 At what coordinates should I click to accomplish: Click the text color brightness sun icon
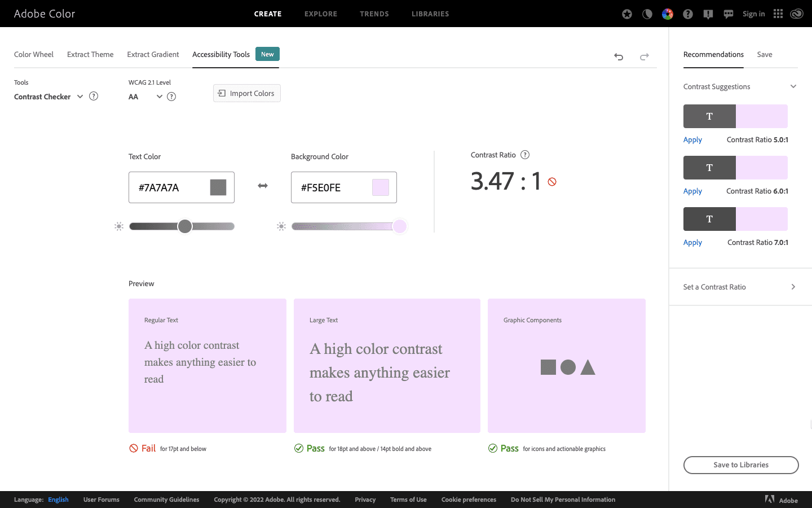tap(118, 226)
